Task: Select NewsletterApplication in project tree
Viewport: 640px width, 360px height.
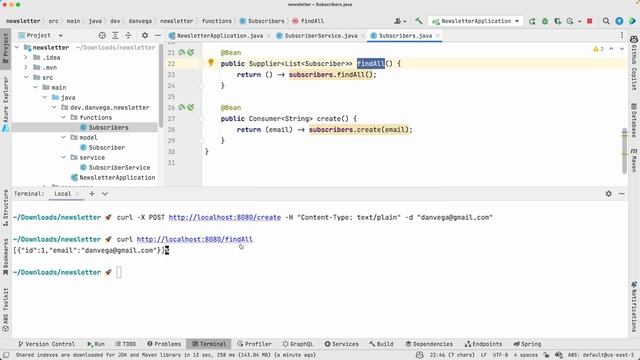Action: tap(117, 178)
